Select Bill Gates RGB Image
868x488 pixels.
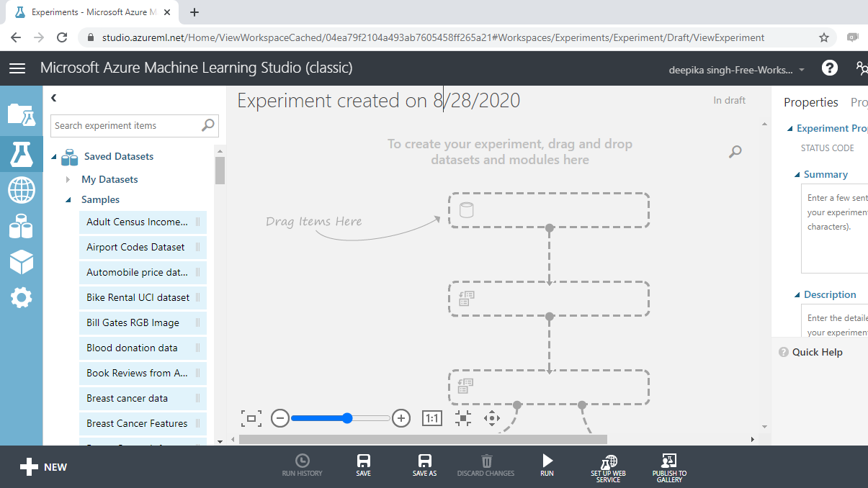point(143,322)
